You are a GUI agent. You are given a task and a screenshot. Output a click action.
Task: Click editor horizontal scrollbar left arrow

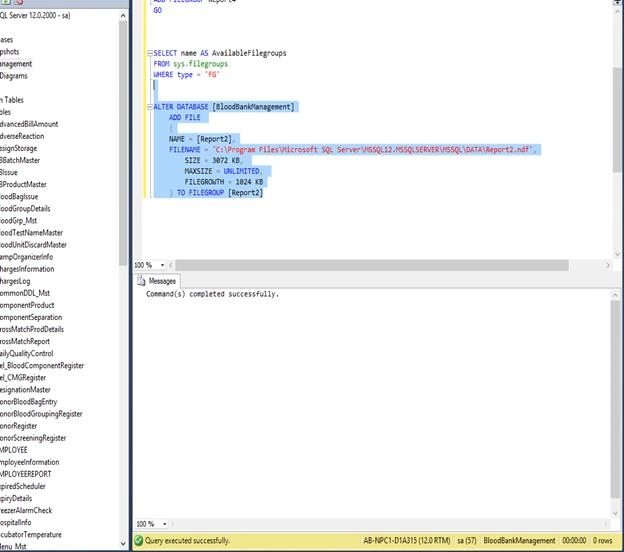pos(171,265)
